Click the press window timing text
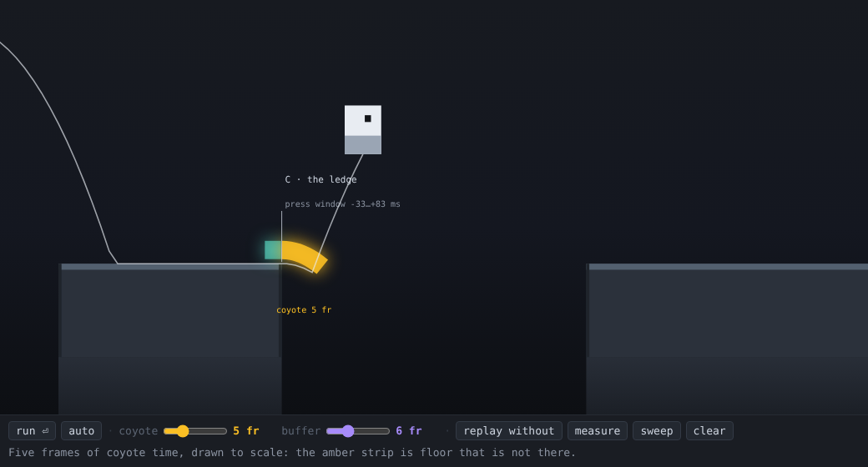Screen dimensions: 868x467 tap(342, 204)
